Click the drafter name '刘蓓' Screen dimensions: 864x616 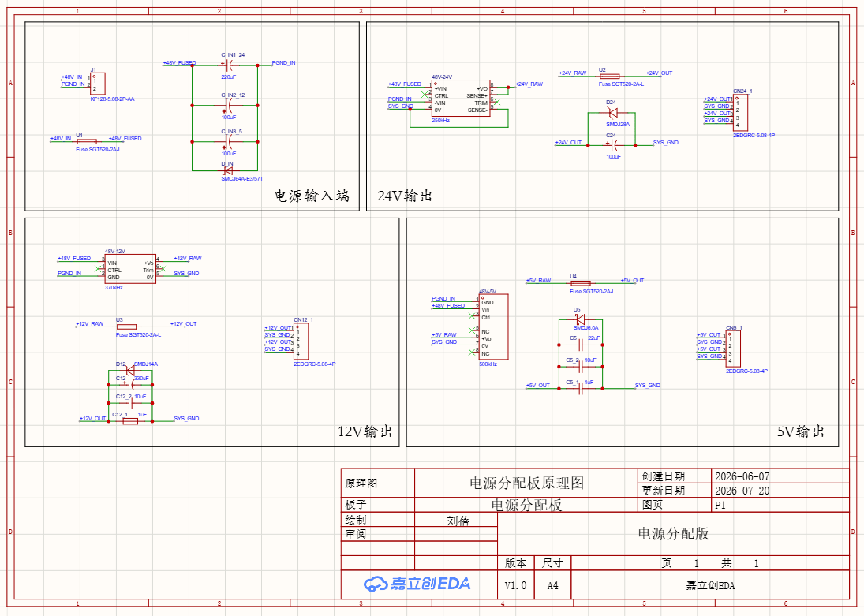[x=458, y=521]
